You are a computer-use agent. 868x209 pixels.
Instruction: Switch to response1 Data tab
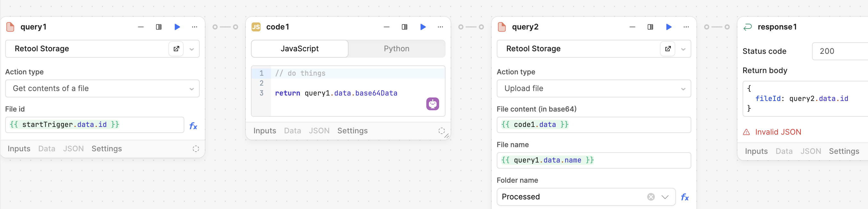click(784, 151)
